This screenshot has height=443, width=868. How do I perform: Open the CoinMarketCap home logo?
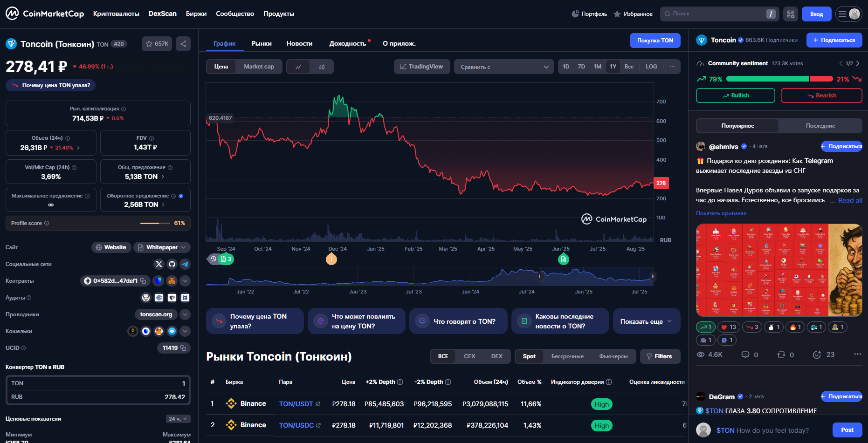tap(45, 14)
